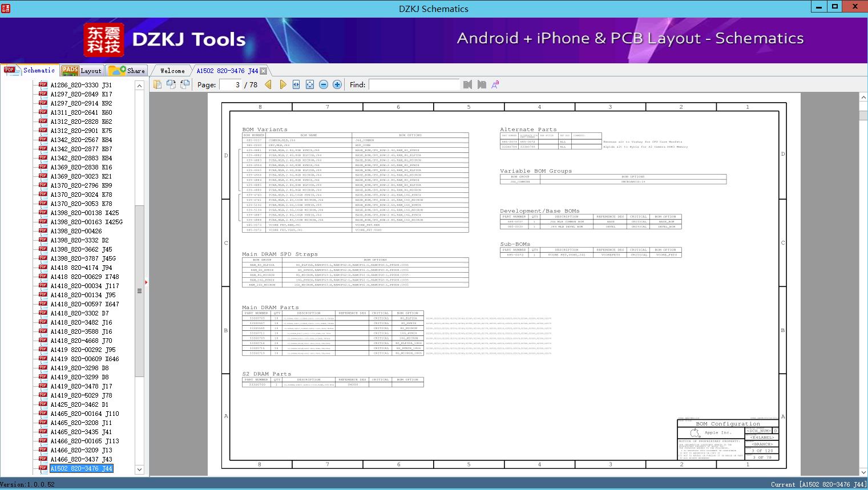Click the rotate page counterclockwise icon

pyautogui.click(x=171, y=84)
